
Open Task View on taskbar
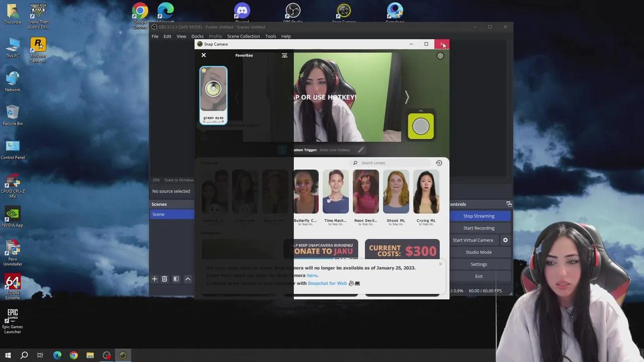tap(40, 355)
